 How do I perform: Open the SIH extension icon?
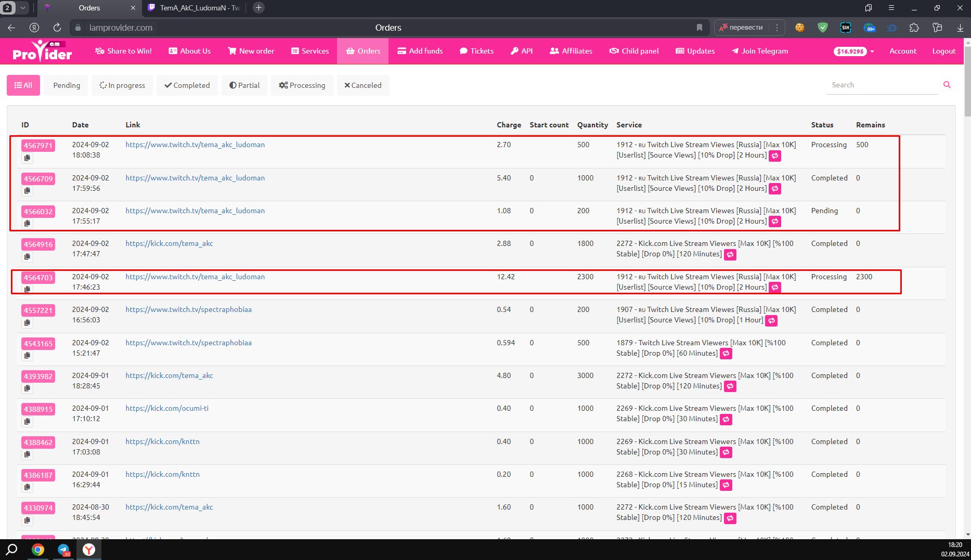pyautogui.click(x=846, y=28)
